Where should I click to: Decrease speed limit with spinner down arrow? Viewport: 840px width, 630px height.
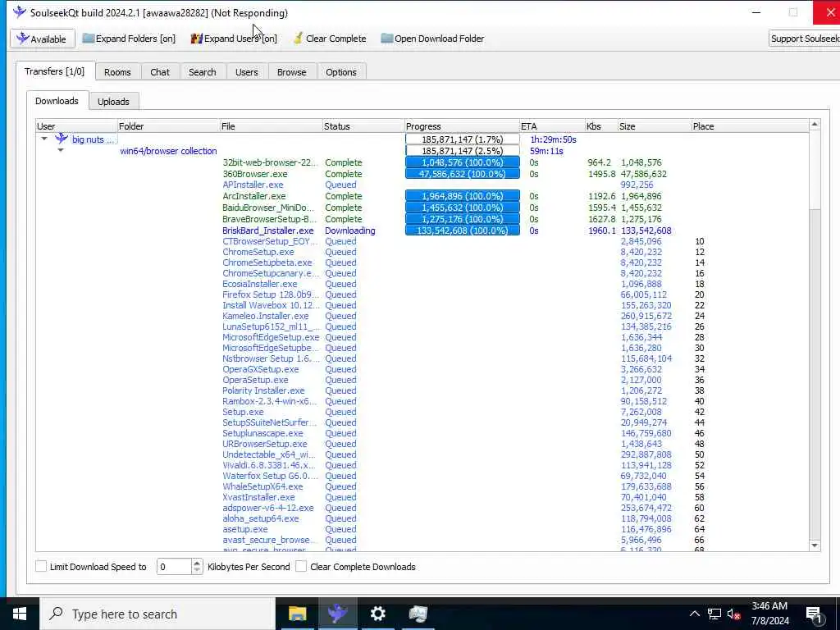click(x=197, y=571)
